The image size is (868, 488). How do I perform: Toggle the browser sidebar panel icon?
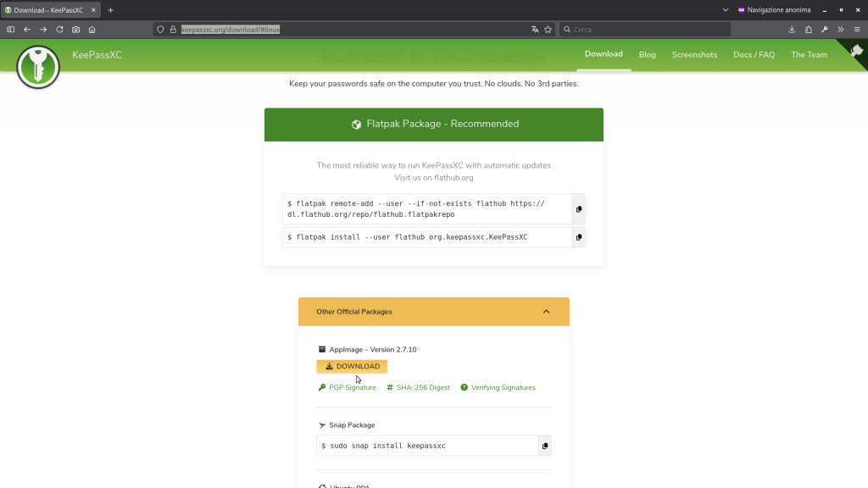(x=10, y=30)
